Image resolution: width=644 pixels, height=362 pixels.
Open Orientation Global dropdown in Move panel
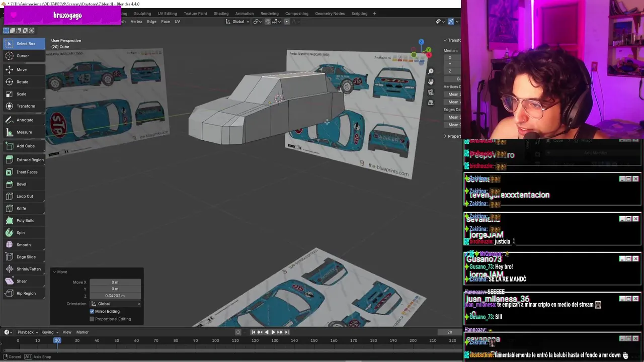point(116,304)
